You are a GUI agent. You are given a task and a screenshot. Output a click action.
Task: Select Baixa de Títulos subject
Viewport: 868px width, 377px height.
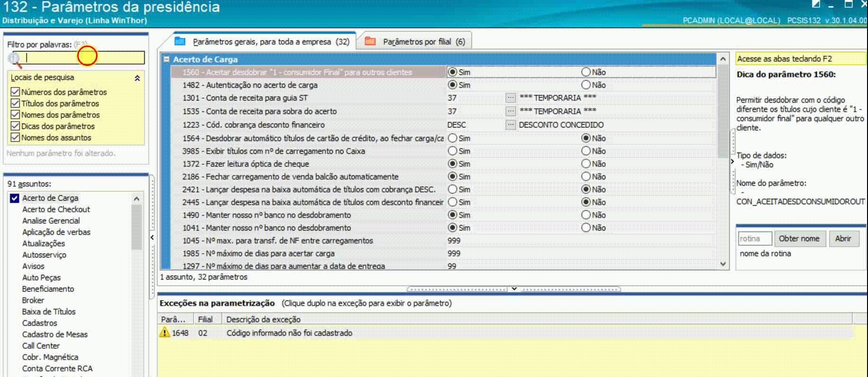49,312
